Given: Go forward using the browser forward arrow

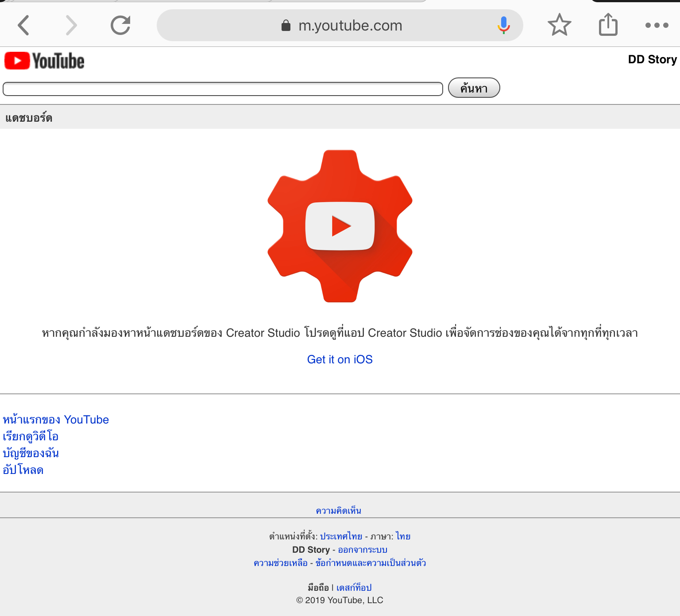Looking at the screenshot, I should [x=71, y=25].
